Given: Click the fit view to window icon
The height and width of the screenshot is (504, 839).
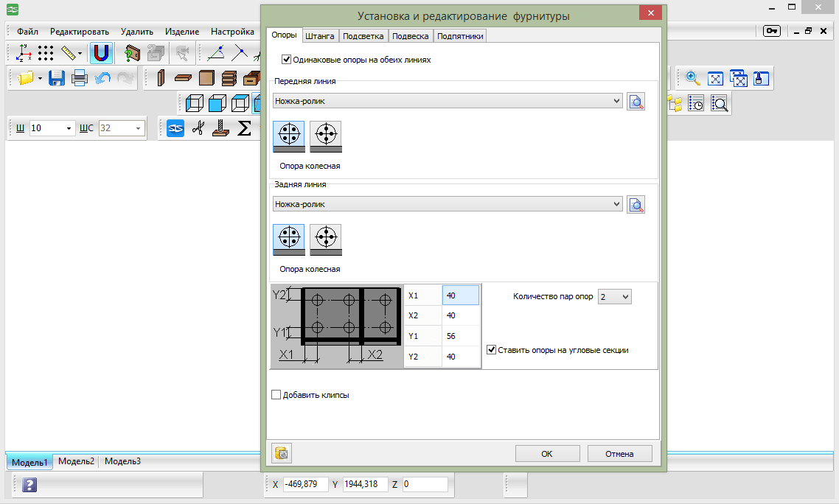Looking at the screenshot, I should 715,79.
